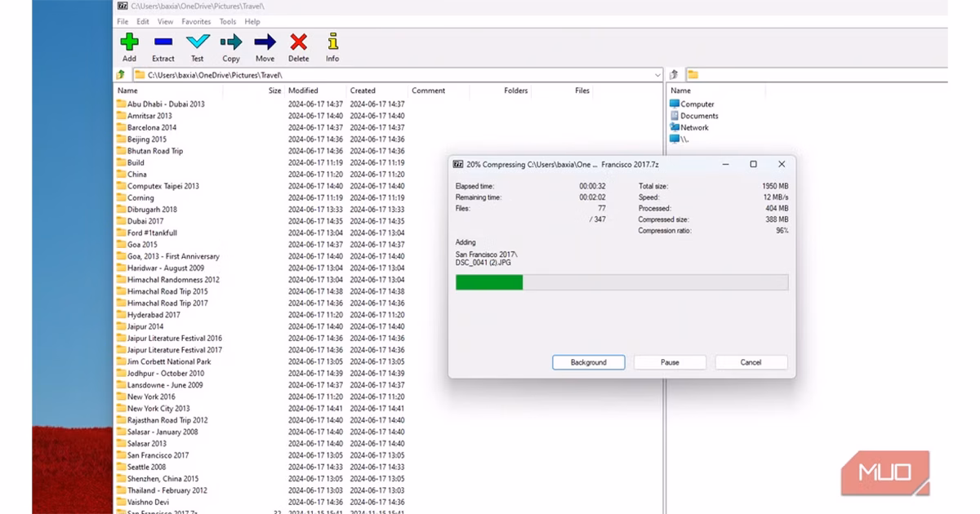Click the Computex Taipei 2013 folder icon
The image size is (980, 514).
pos(121,186)
